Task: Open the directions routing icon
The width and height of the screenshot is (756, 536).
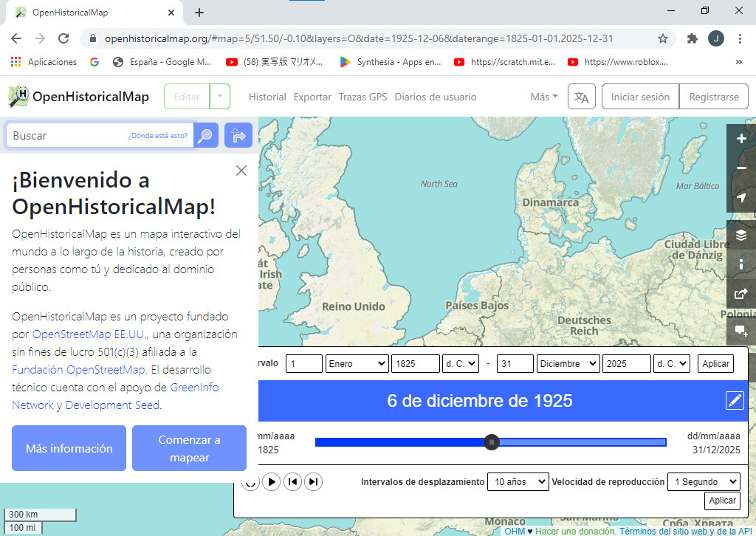Action: click(238, 135)
